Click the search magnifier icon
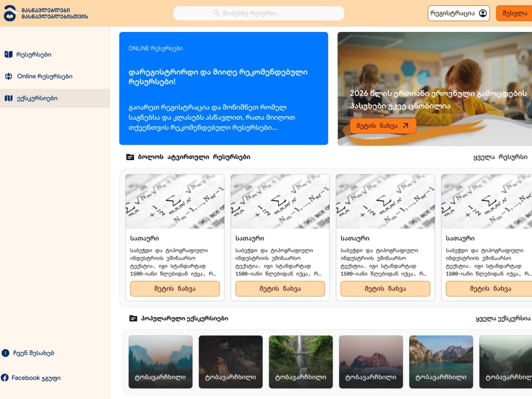The image size is (532, 399). 216,13
